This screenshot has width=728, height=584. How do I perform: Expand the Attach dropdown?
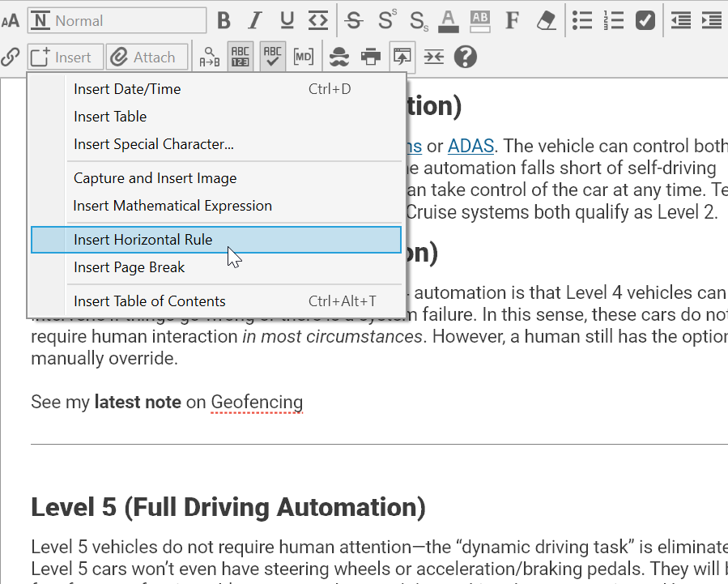(147, 57)
